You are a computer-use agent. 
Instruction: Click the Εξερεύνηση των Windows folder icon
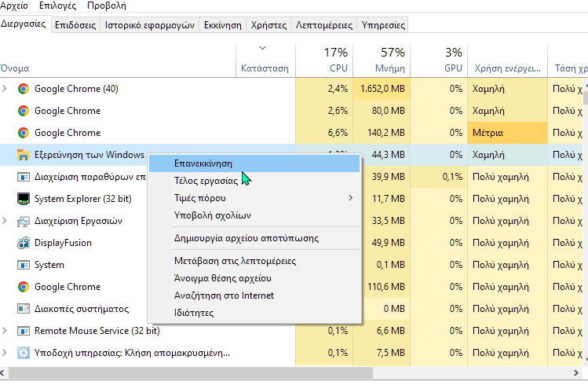coord(24,155)
